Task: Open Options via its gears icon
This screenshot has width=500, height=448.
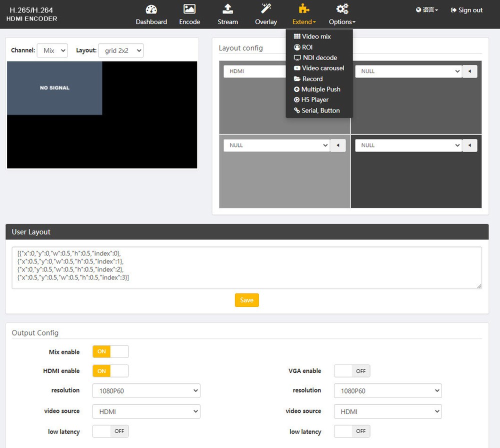Action: pos(341,8)
